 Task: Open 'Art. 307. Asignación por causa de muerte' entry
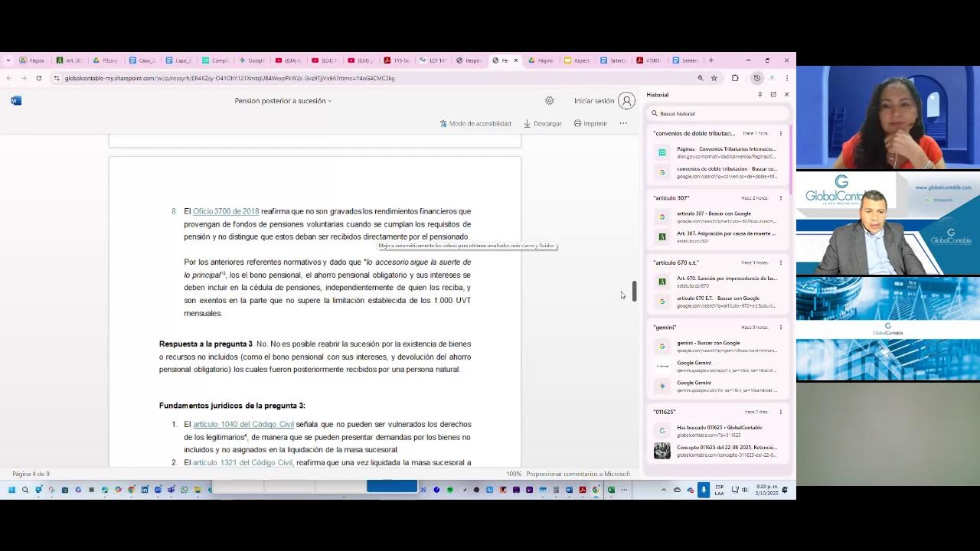coord(717,236)
